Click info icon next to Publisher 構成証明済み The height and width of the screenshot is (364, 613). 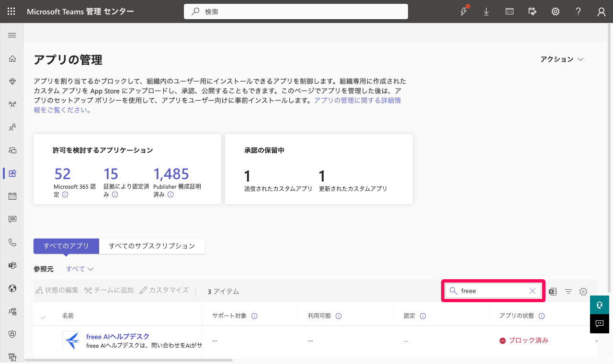tap(170, 194)
